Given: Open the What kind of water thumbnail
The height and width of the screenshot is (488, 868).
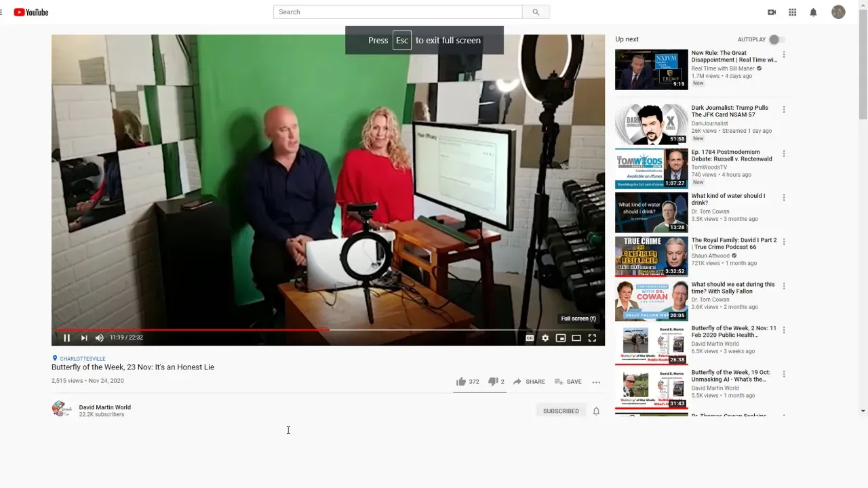Looking at the screenshot, I should click(652, 213).
